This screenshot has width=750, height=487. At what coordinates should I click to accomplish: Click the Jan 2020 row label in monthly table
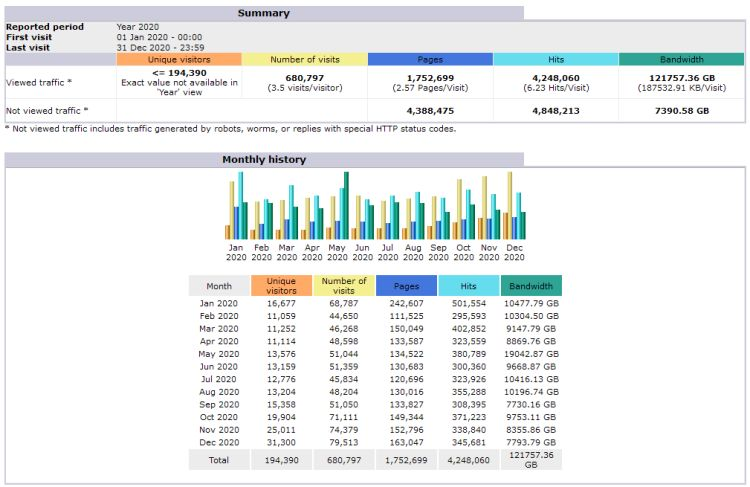[219, 303]
